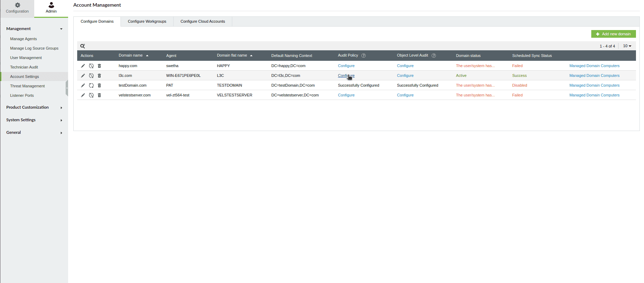Edit the l3c.com domain pencil icon
Viewport: 644px width, 283px height.
tap(83, 75)
